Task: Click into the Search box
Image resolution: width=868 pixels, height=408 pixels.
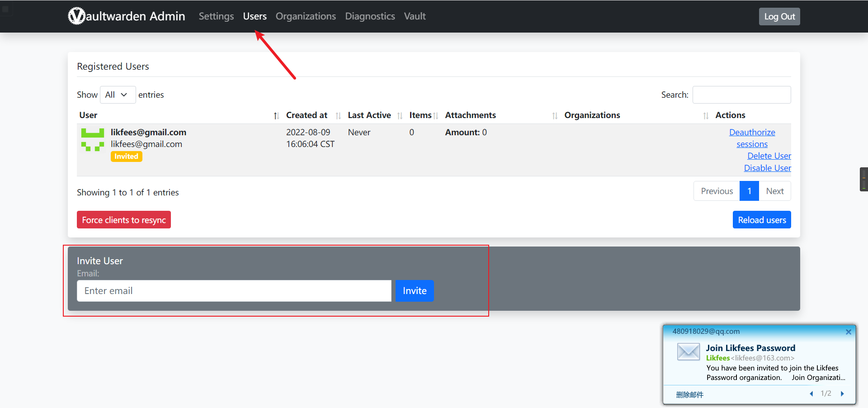Action: click(741, 95)
